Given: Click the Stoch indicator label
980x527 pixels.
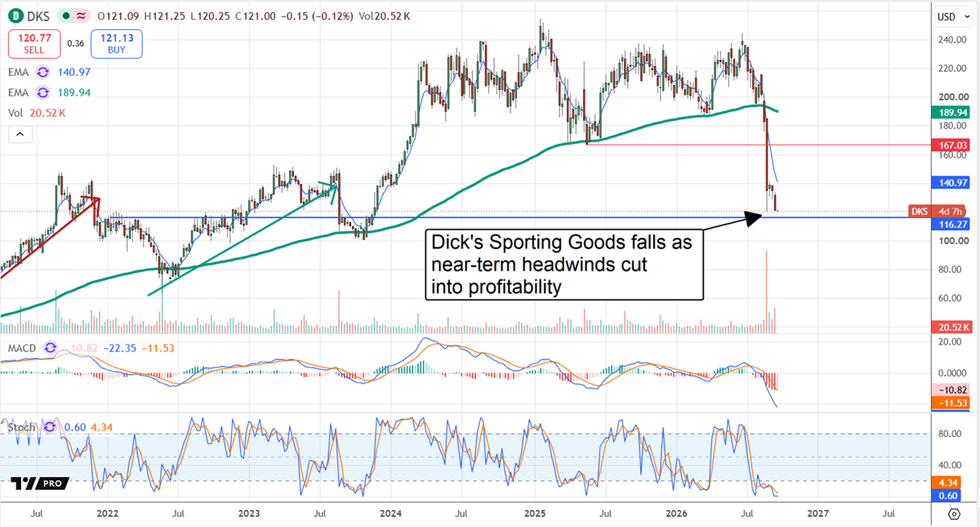Looking at the screenshot, I should 21,427.
